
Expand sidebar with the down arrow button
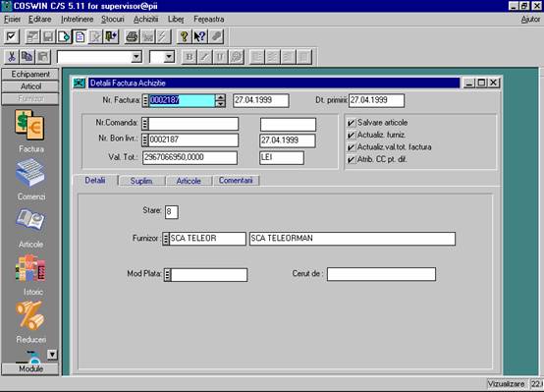(x=52, y=354)
